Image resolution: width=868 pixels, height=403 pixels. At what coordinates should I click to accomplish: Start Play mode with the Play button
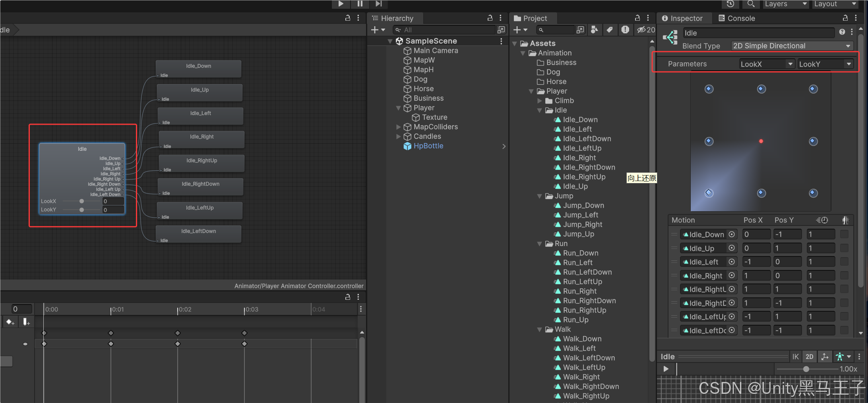click(341, 4)
